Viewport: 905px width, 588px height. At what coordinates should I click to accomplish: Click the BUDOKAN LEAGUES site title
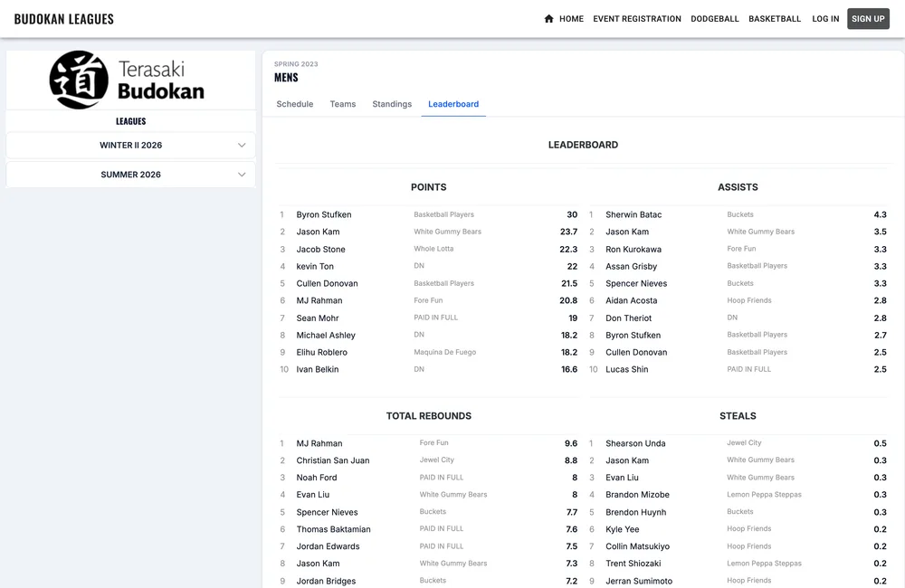coord(64,19)
